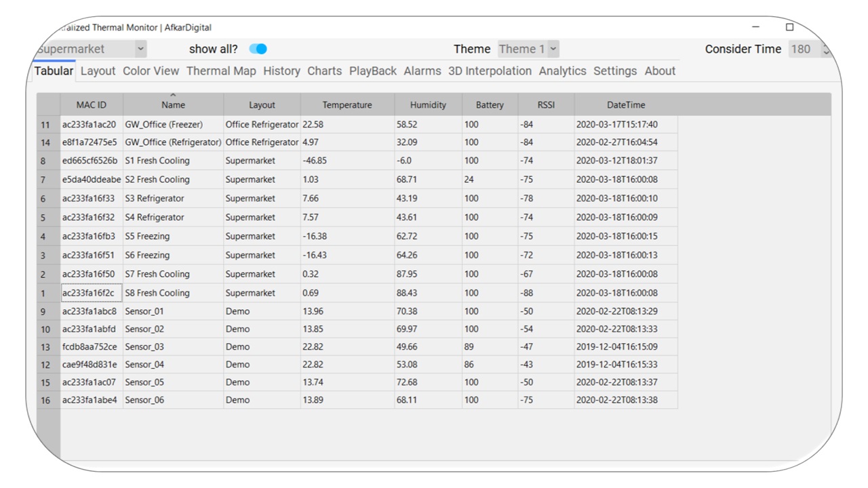The image size is (868, 488).
Task: Click the Name column header
Action: pos(173,105)
